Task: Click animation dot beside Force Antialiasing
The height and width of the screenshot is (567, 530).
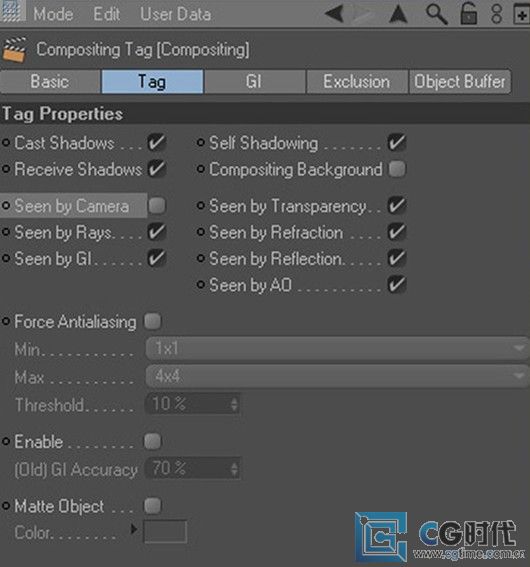Action: coord(6,321)
